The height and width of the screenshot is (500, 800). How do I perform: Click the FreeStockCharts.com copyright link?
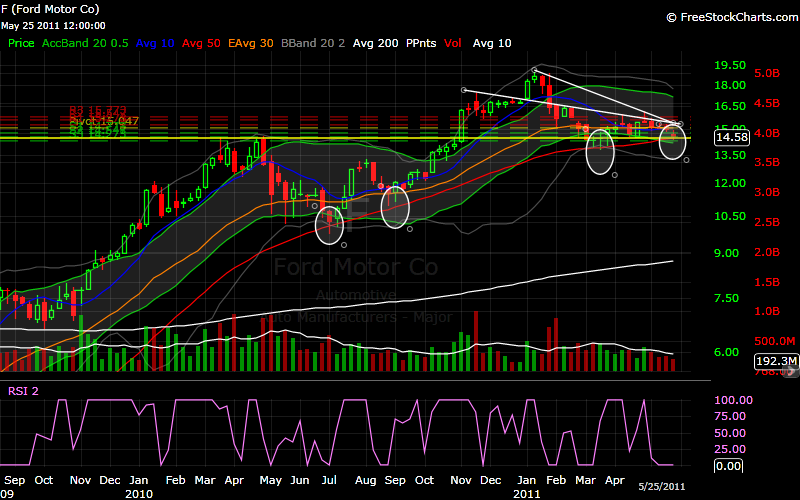[x=732, y=17]
